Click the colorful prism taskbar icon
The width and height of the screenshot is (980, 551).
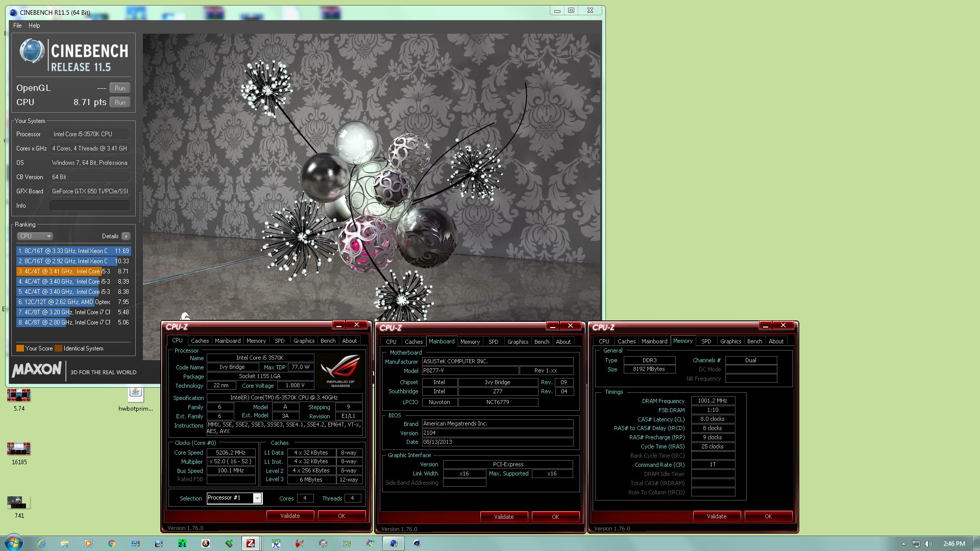pos(370,543)
